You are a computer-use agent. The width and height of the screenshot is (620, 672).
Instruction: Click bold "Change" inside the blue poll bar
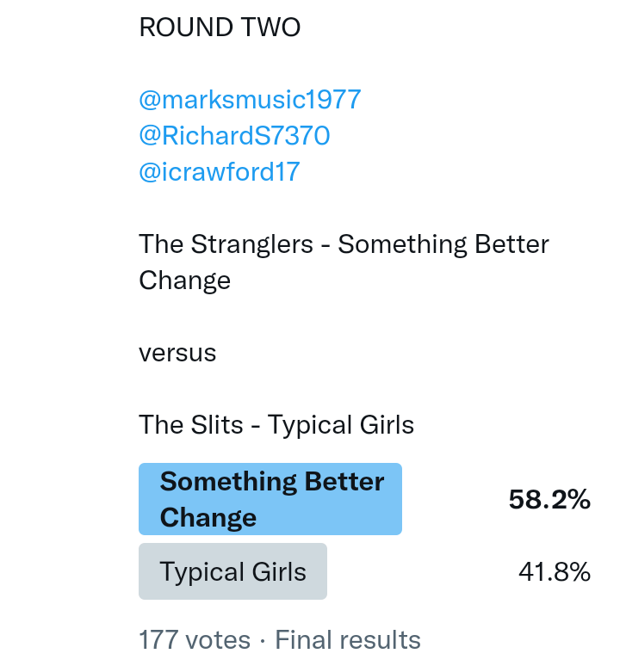tap(208, 518)
